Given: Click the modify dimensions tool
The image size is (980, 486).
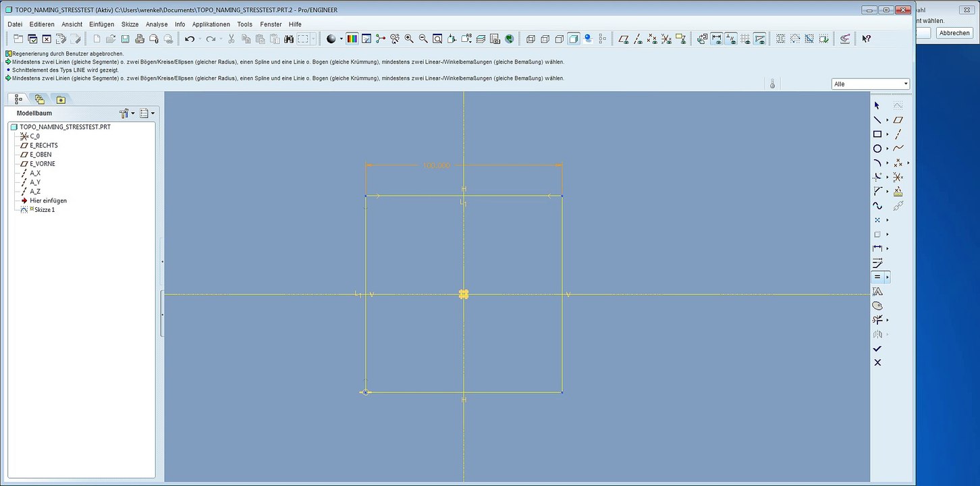Looking at the screenshot, I should coord(877,263).
